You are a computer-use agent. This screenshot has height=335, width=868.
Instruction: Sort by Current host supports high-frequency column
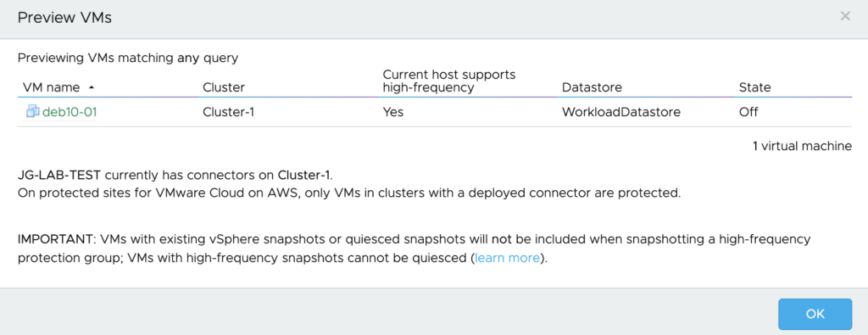point(449,81)
